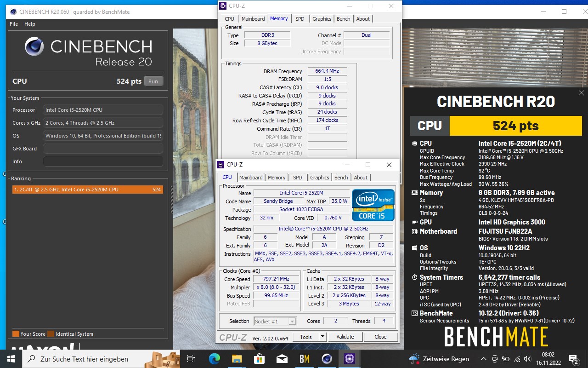Select Graphics tab in front CPU-Z window
The image size is (588, 368).
pyautogui.click(x=319, y=178)
